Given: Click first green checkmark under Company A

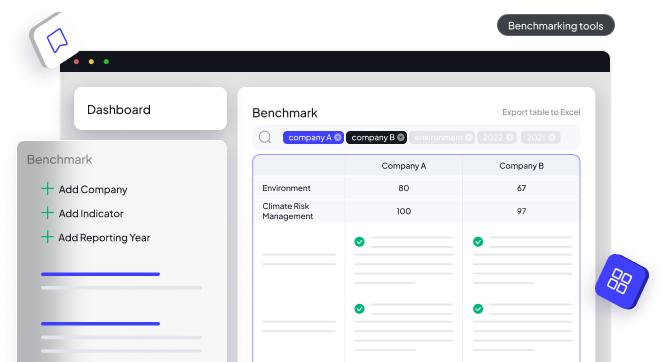Looking at the screenshot, I should [359, 242].
